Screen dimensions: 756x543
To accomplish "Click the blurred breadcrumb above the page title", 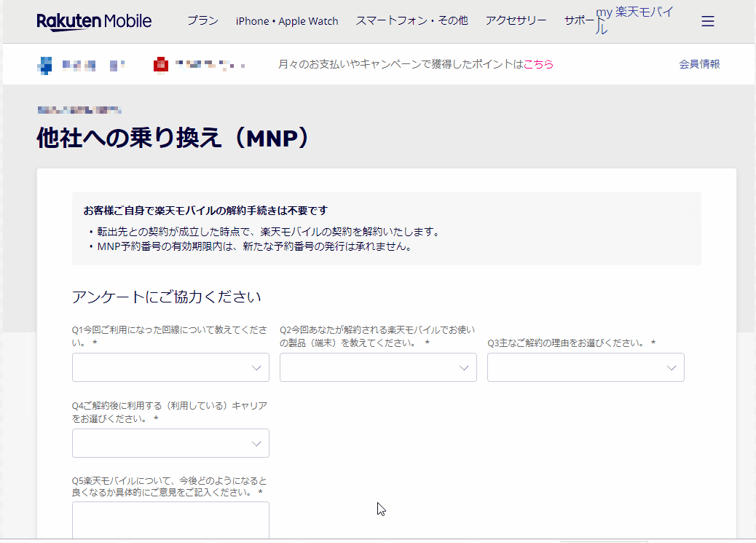I will click(79, 111).
